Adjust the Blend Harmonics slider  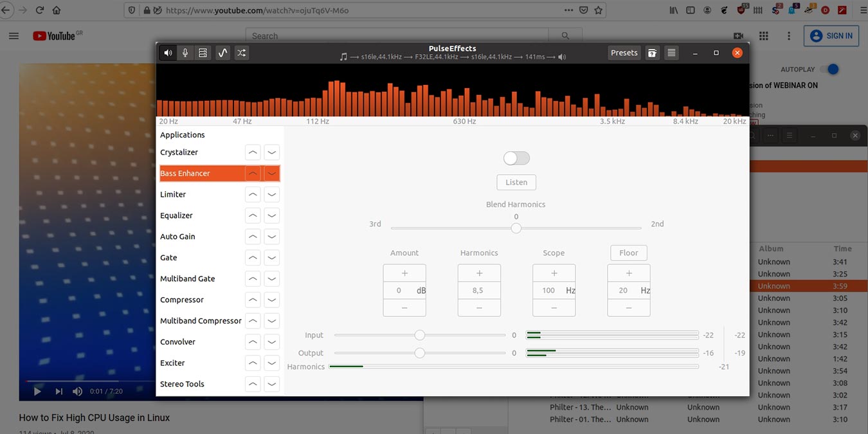pyautogui.click(x=516, y=228)
